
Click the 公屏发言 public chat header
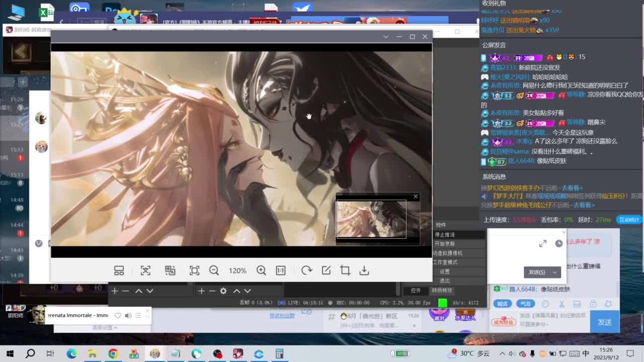click(494, 45)
